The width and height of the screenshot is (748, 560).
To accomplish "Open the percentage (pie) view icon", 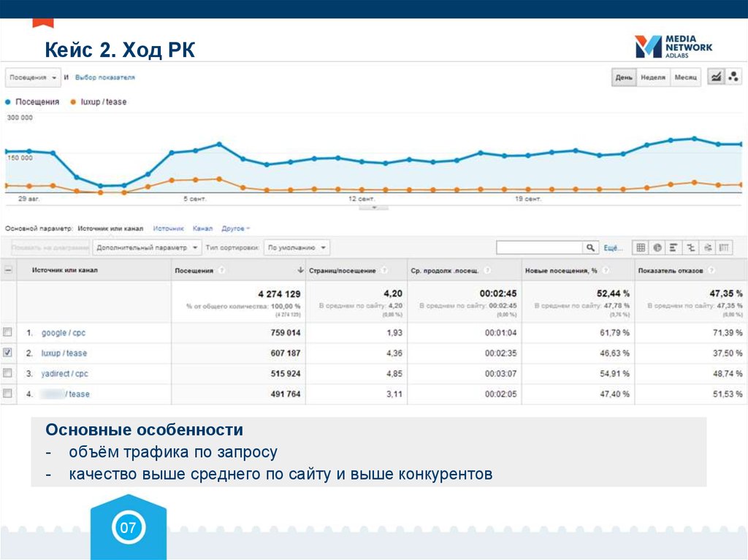I will [x=657, y=247].
